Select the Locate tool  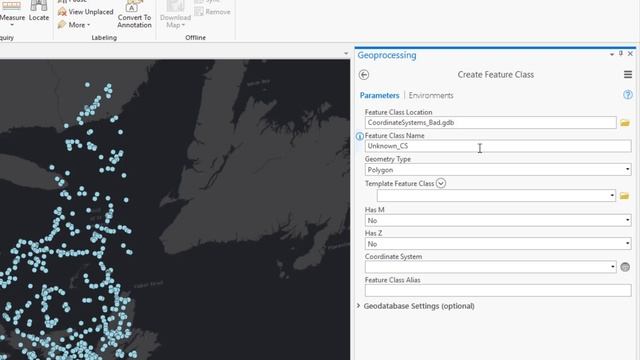pos(39,11)
